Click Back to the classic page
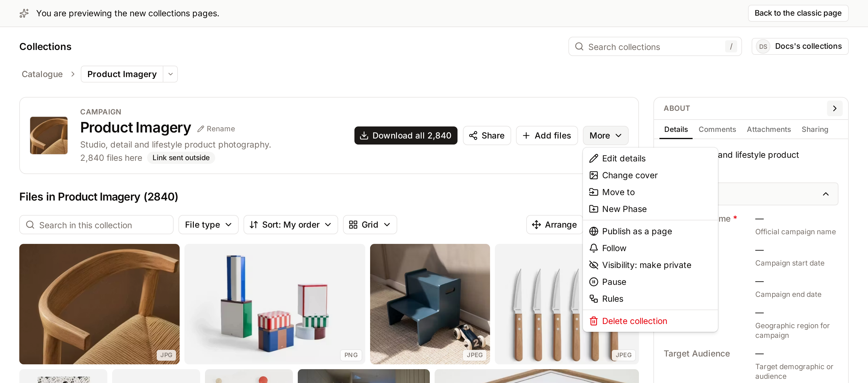 pyautogui.click(x=798, y=13)
